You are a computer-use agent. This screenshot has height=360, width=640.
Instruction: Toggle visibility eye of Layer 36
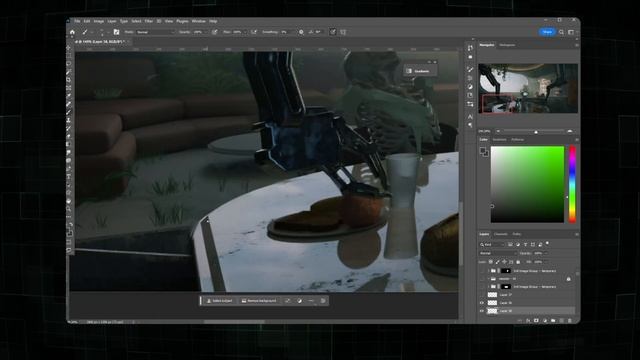482,303
